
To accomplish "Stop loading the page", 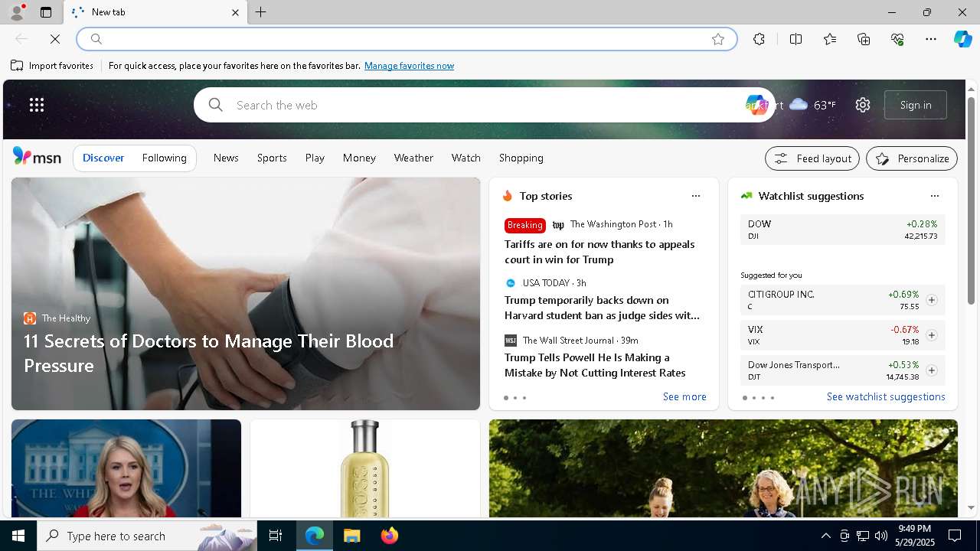I will (x=55, y=39).
